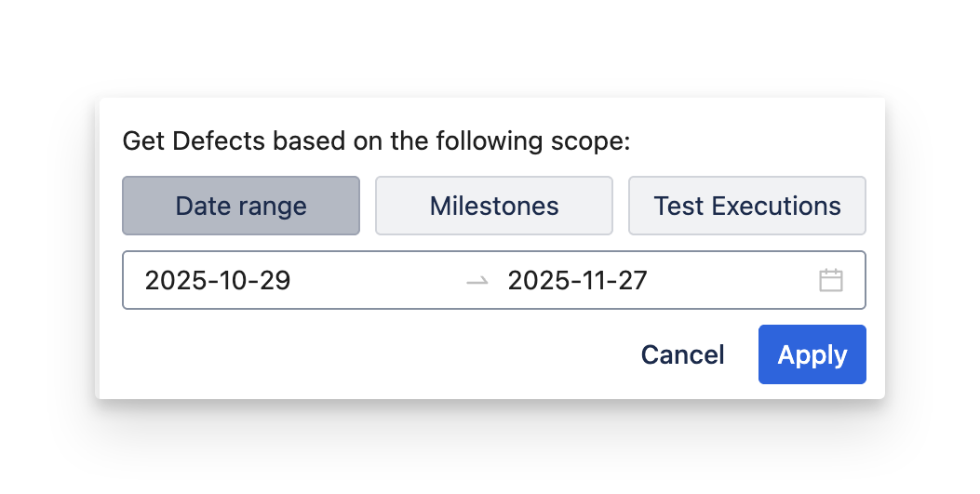
Task: Cancel the defect scope dialog
Action: [x=682, y=354]
